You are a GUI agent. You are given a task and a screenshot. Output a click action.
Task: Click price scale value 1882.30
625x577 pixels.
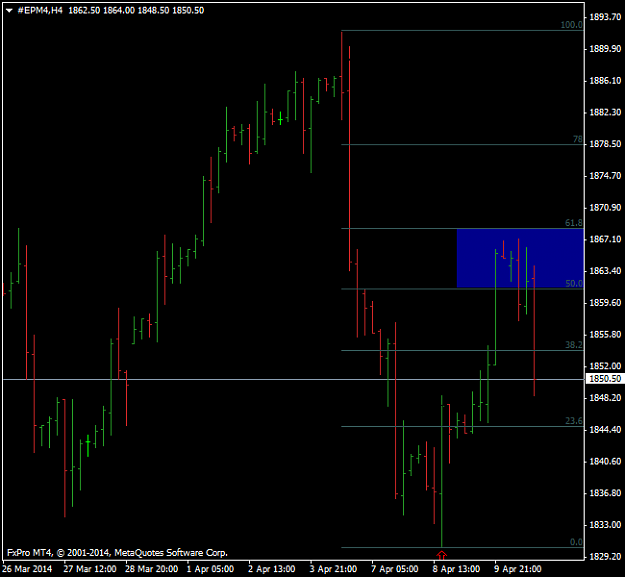(x=605, y=112)
